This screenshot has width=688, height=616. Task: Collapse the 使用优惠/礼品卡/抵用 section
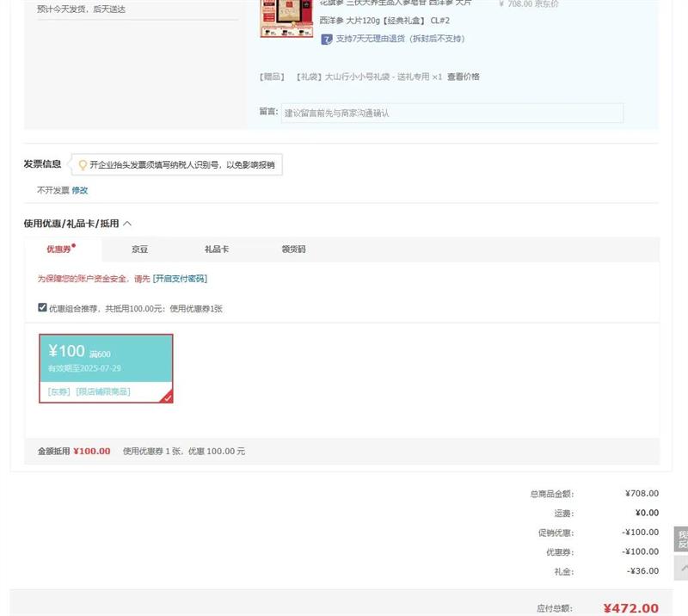coord(127,224)
